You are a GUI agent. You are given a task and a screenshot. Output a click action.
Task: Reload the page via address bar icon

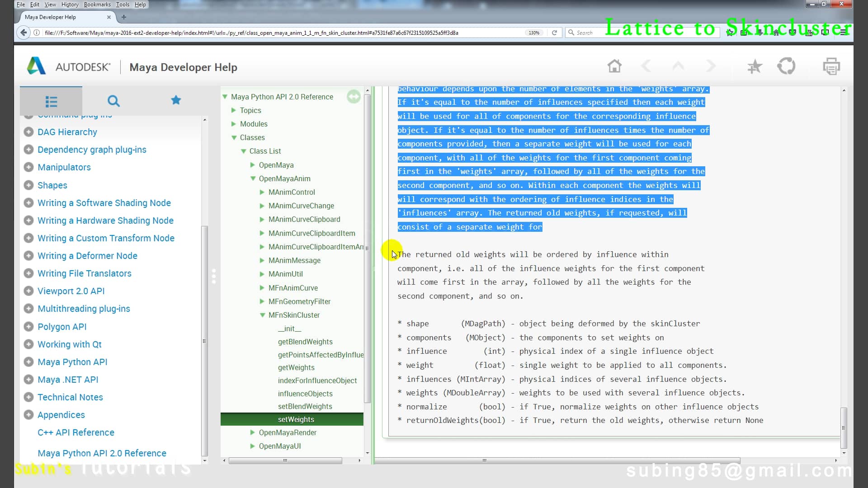(555, 33)
